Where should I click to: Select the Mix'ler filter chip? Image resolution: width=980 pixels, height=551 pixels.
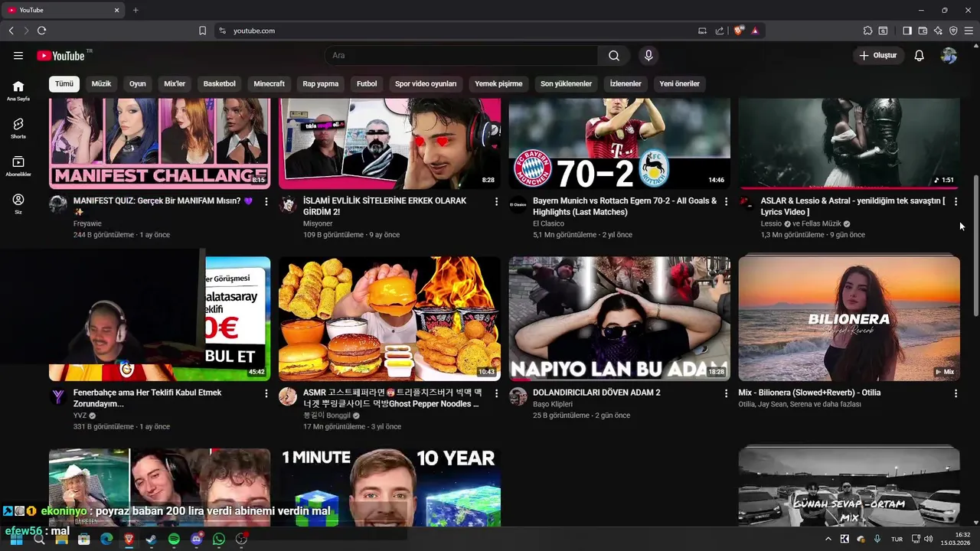[x=175, y=83]
